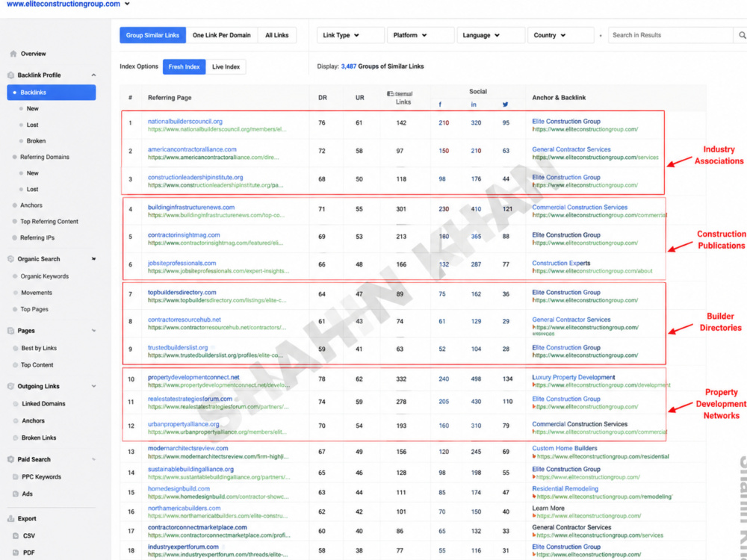The height and width of the screenshot is (560, 747).
Task: Open Broken Links in the sidebar
Action: [x=39, y=438]
